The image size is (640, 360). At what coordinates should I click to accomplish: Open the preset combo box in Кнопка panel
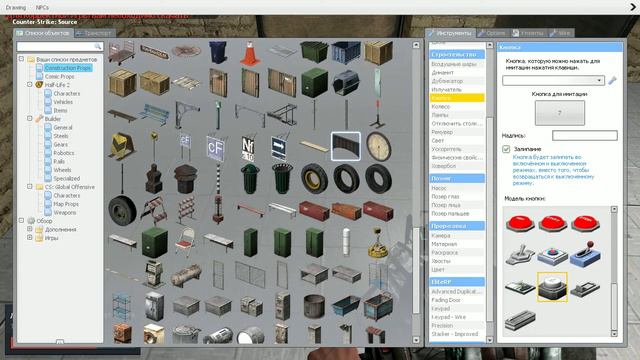click(553, 80)
